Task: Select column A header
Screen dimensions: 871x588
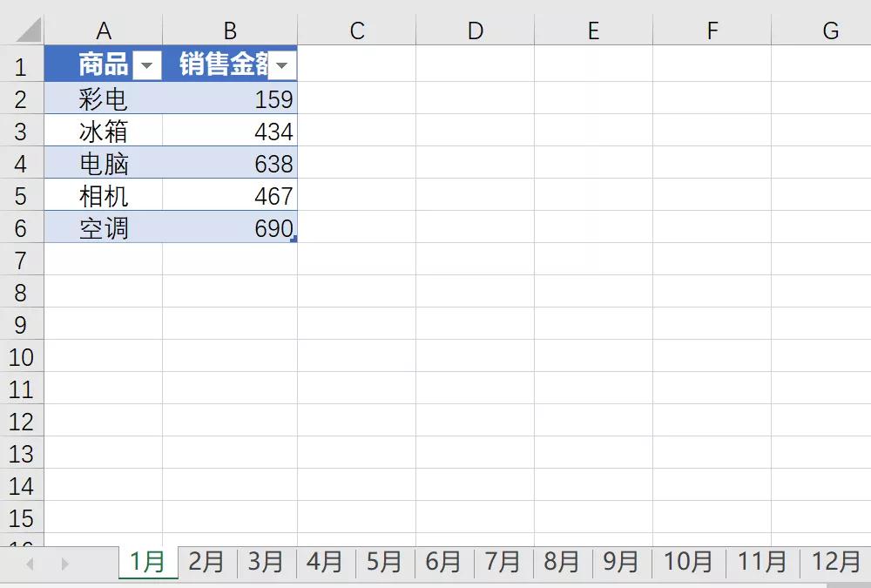Action: click(x=104, y=30)
